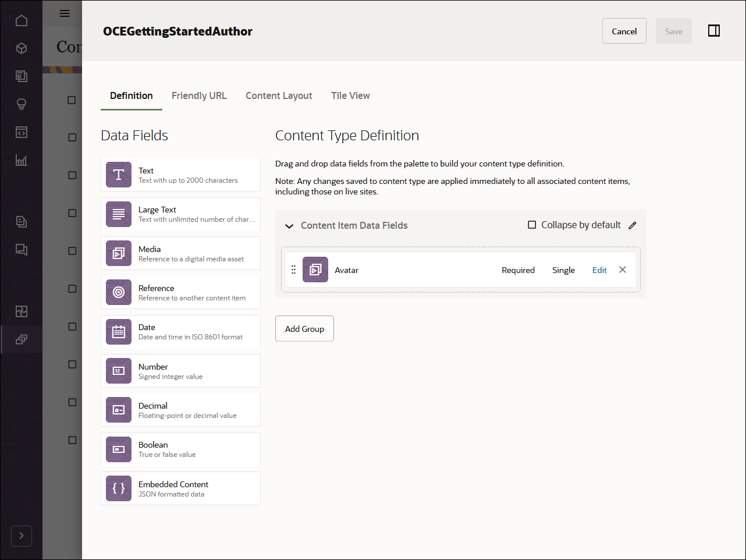Click the pencil edit icon near Collapse by default
This screenshot has height=560, width=746.
[633, 225]
